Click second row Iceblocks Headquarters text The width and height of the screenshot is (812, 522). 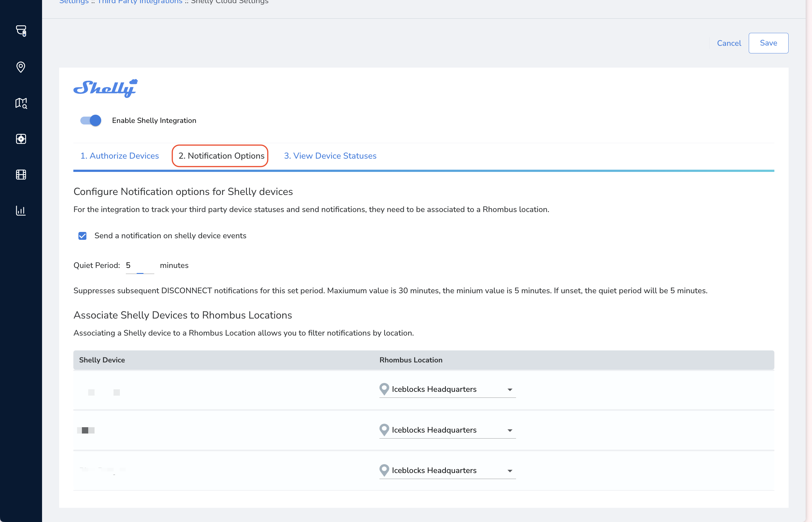pyautogui.click(x=434, y=430)
